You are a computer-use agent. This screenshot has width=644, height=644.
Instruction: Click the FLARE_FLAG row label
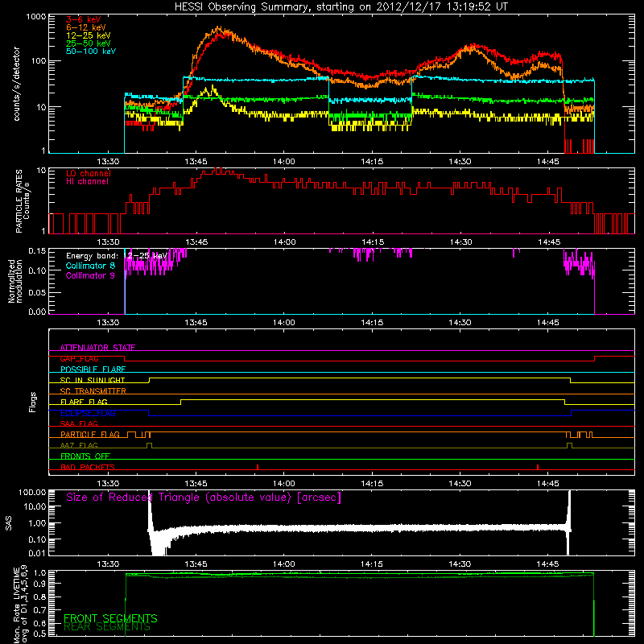[84, 402]
